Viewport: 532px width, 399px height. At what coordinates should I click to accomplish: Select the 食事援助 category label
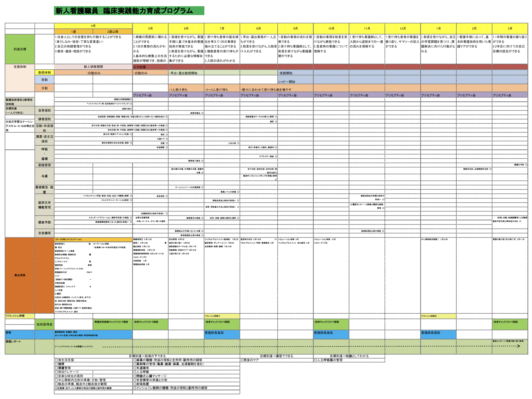coord(44,111)
